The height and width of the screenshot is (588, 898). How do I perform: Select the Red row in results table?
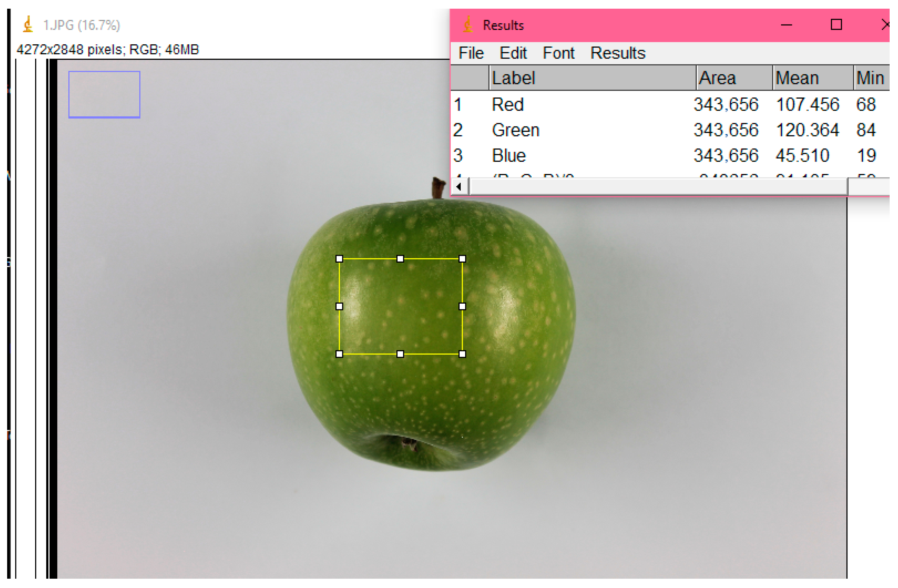coord(507,105)
